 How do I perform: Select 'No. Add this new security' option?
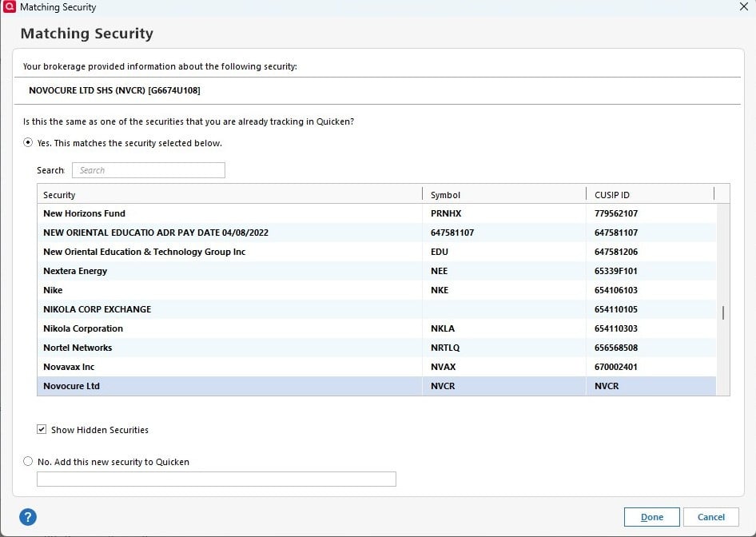point(29,462)
